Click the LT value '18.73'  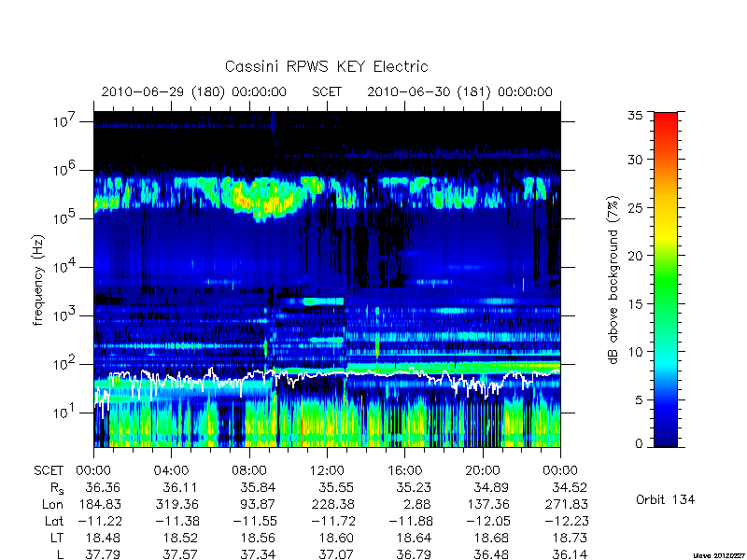tap(570, 538)
